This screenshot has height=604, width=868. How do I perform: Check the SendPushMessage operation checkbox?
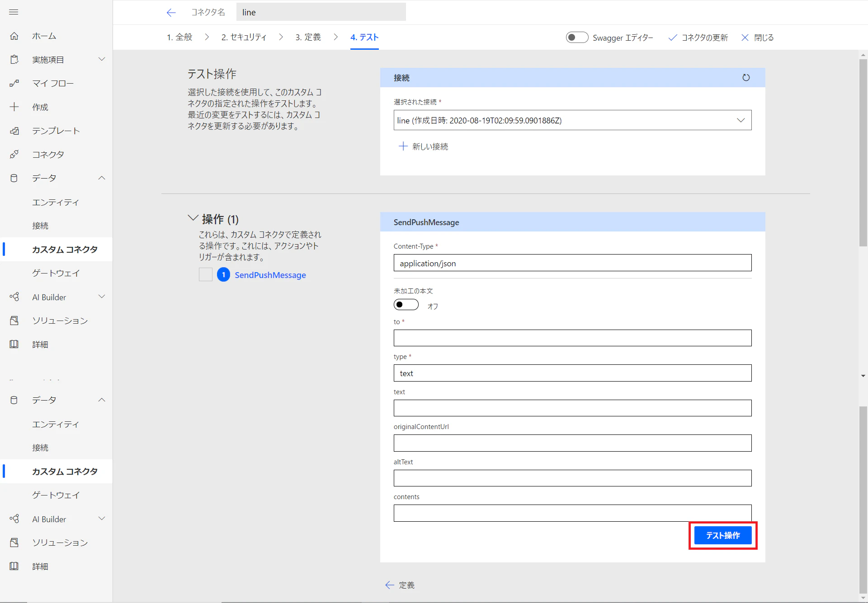click(x=206, y=274)
